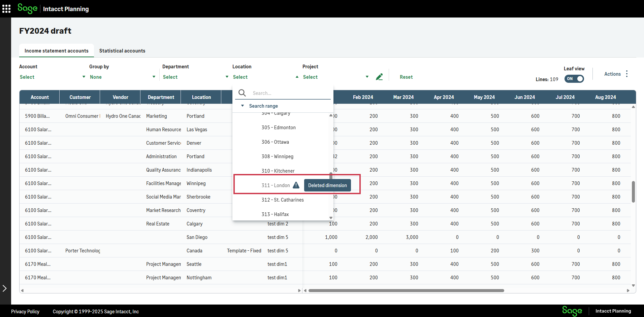Image resolution: width=644 pixels, height=317 pixels.
Task: Click the horizontal scrollbar under months
Action: click(x=406, y=290)
